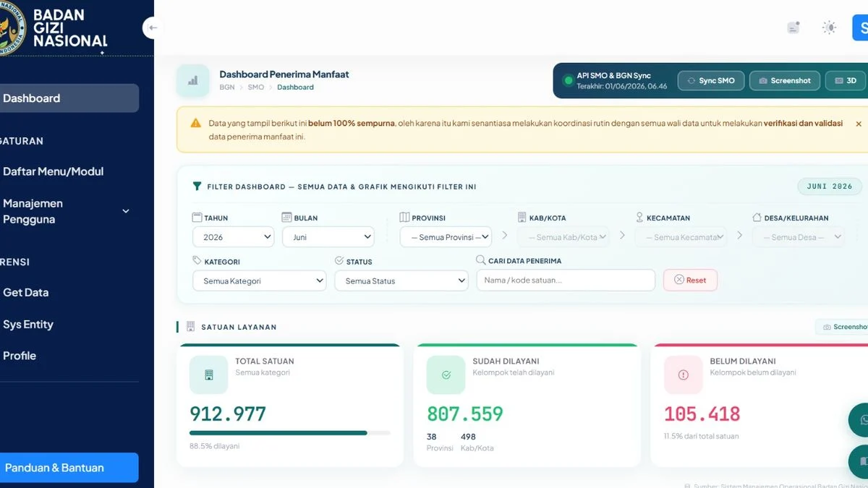This screenshot has width=868, height=488.
Task: Click the 105.418 unserved value
Action: 702,414
